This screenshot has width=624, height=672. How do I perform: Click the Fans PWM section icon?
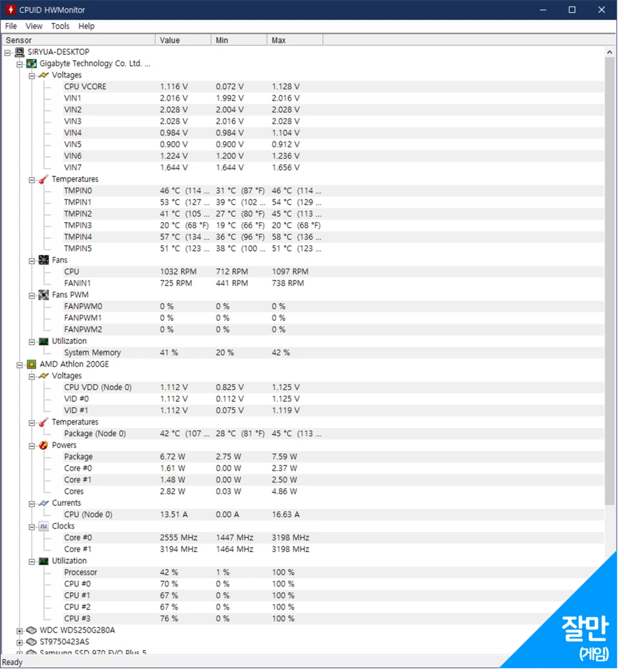click(x=43, y=294)
